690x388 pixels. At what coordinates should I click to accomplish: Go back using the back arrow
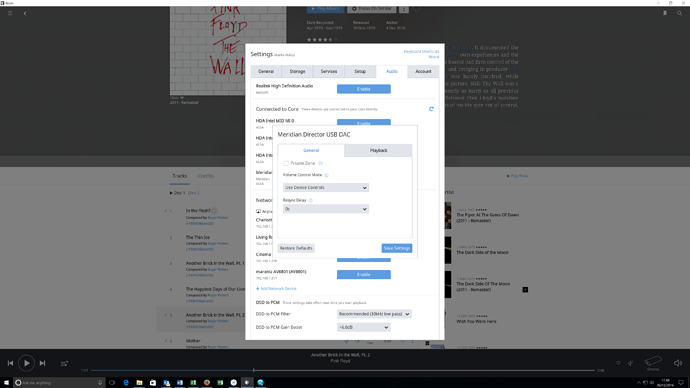click(25, 13)
